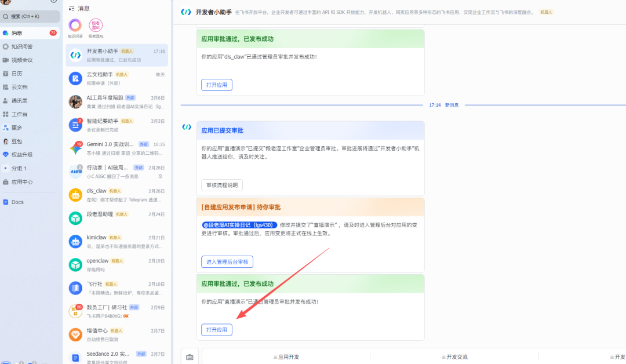Click the 权益升级 diamond icon
This screenshot has height=364, width=626.
coord(6,154)
